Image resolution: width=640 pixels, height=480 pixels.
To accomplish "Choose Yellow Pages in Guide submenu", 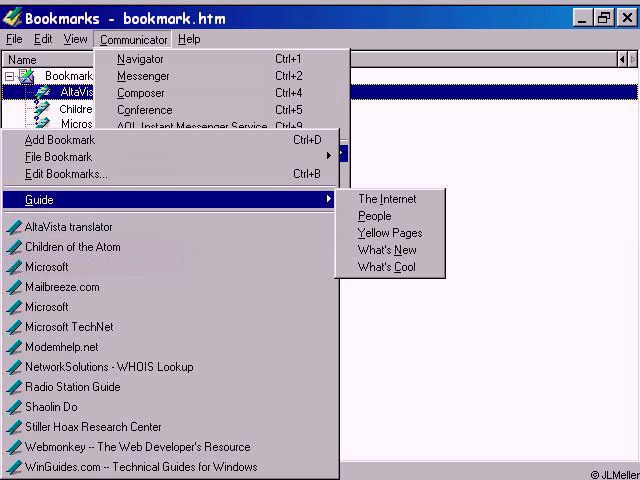I will coord(390,233).
